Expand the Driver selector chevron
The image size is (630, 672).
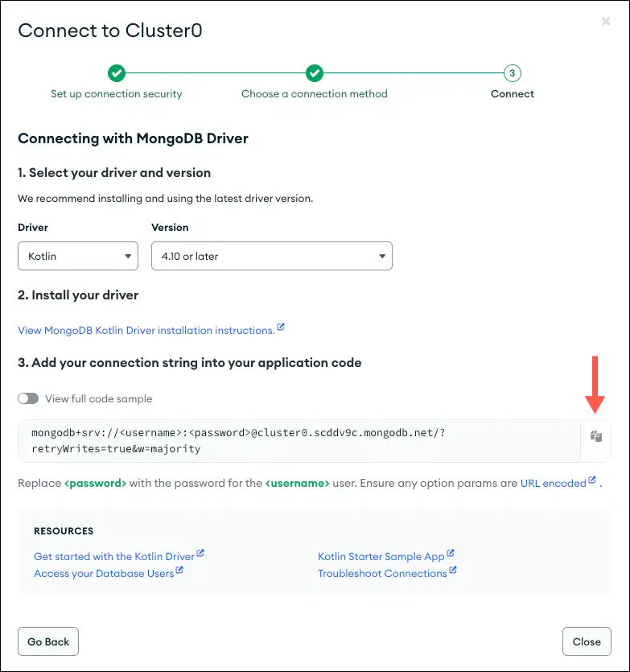[x=128, y=255]
